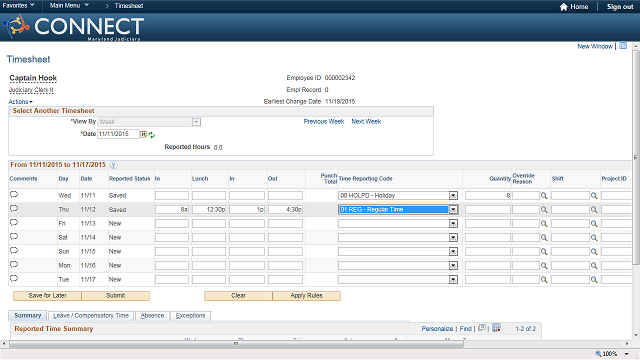Click the Override Reason lookup magnifier for Wed row
Image resolution: width=640 pixels, height=360 pixels.
point(544,196)
